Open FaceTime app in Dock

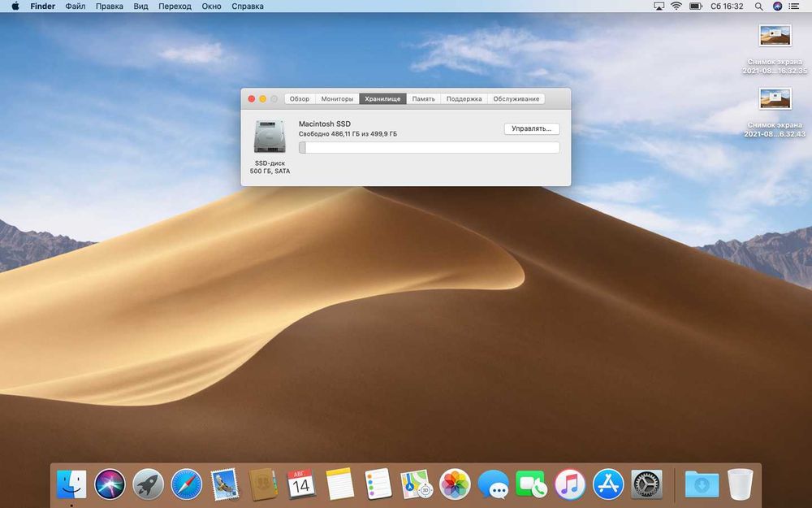click(531, 484)
